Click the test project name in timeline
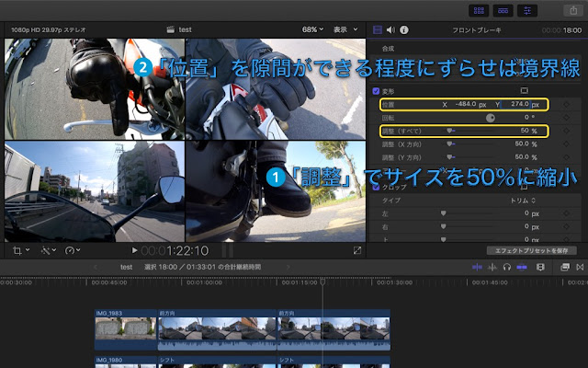The height and width of the screenshot is (368, 588). coord(126,267)
